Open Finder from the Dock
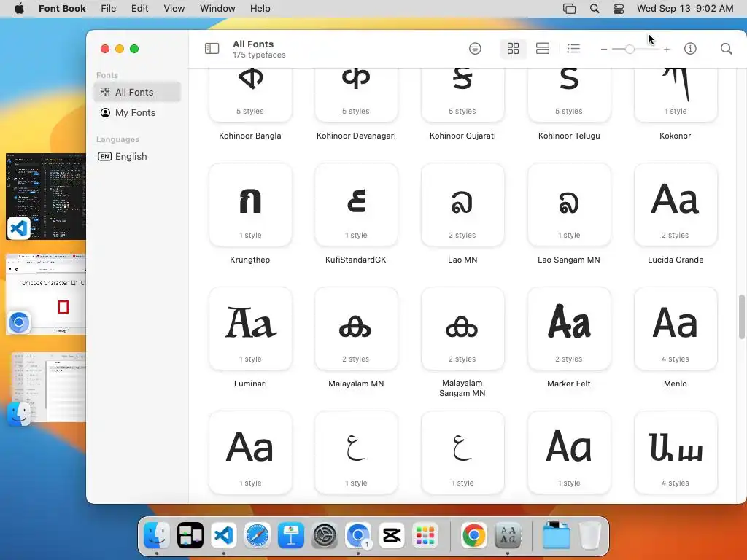This screenshot has width=747, height=560. [157, 535]
